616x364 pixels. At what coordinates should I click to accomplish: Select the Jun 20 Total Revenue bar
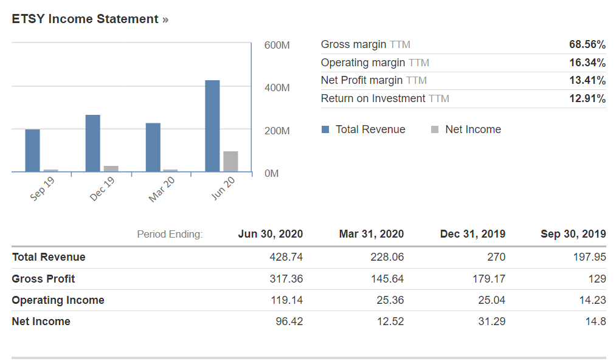(x=212, y=126)
